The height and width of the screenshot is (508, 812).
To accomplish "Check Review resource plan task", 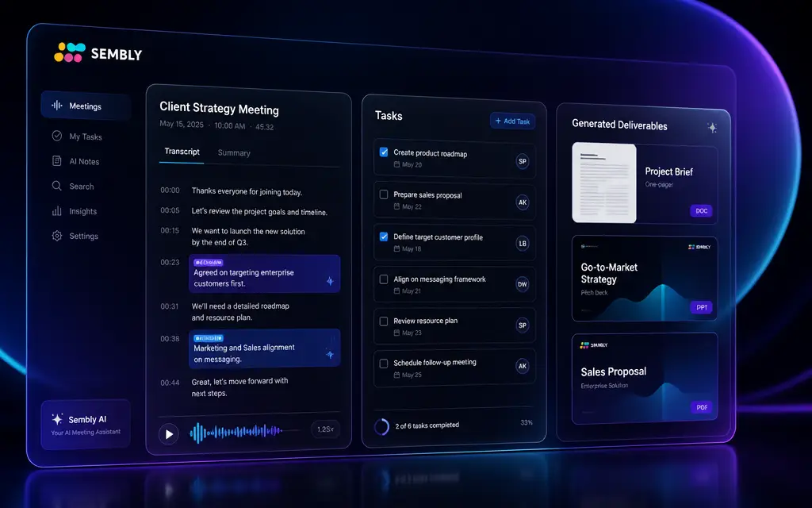I will [x=384, y=321].
